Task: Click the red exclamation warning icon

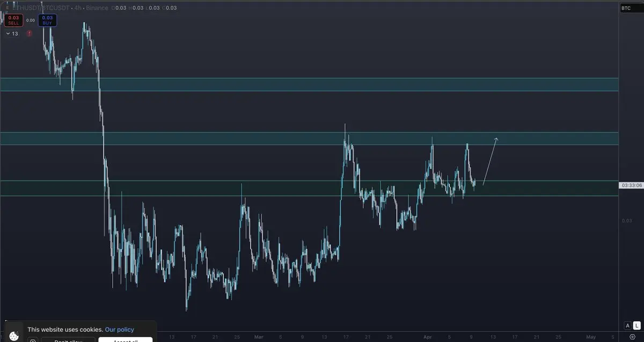Action: click(29, 33)
